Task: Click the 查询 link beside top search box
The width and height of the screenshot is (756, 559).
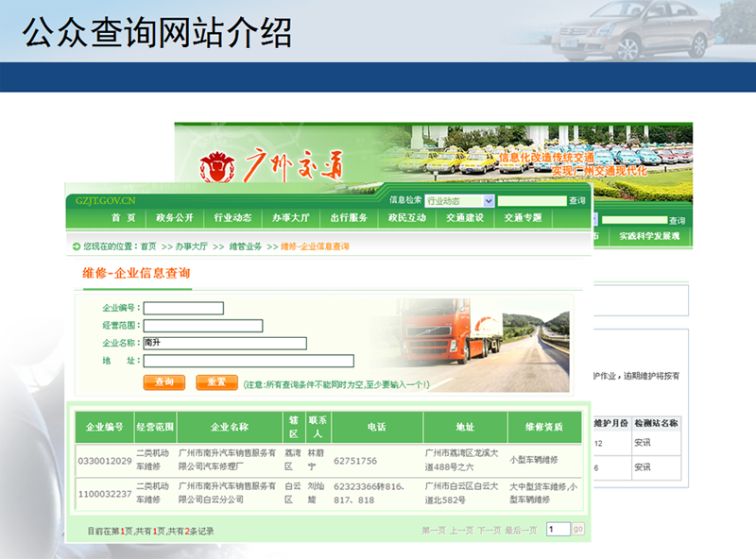Action: [576, 201]
